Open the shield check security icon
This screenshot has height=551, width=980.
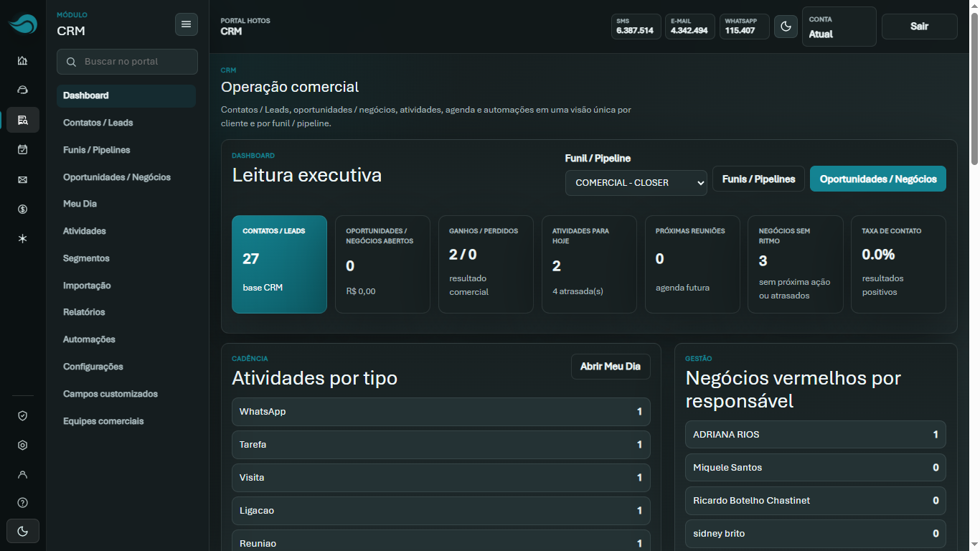click(x=23, y=415)
